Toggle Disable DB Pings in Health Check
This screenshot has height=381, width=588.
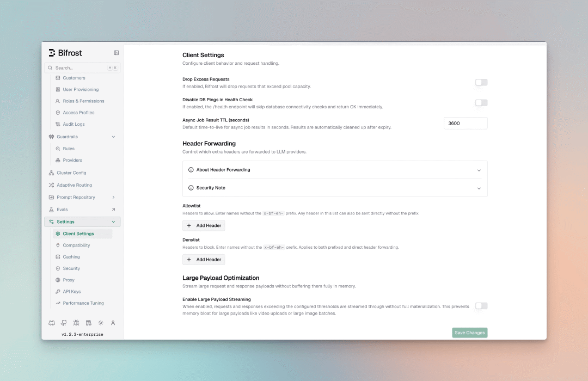[x=481, y=103]
